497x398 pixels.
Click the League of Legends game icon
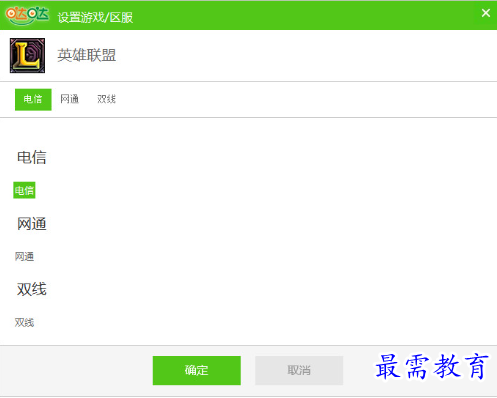coord(27,55)
